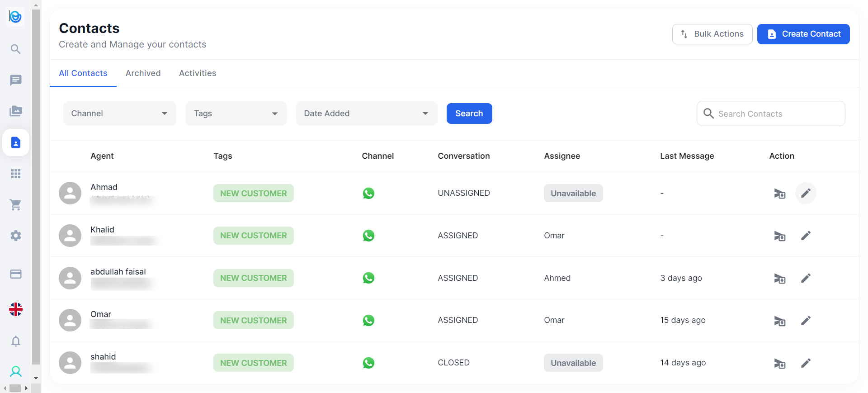The height and width of the screenshot is (393, 868).
Task: Open the chat messages sidebar icon
Action: point(16,80)
